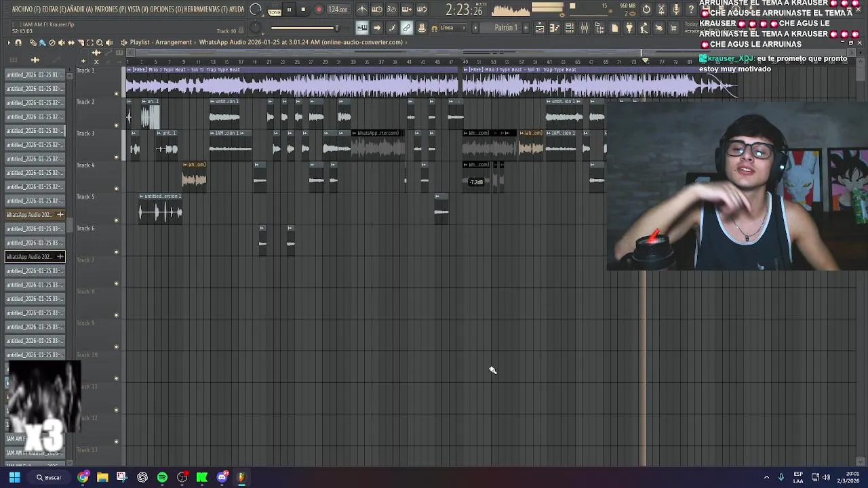
Task: Click the red record button
Action: click(319, 9)
